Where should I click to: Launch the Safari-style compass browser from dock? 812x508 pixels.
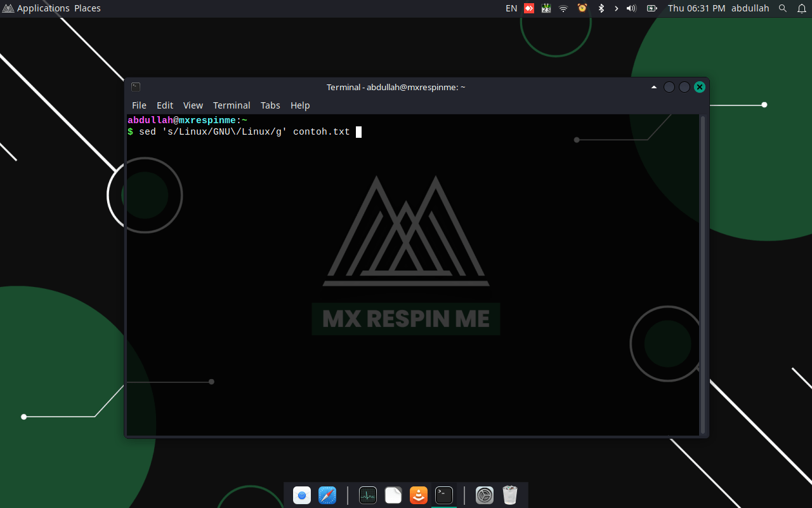click(x=327, y=495)
